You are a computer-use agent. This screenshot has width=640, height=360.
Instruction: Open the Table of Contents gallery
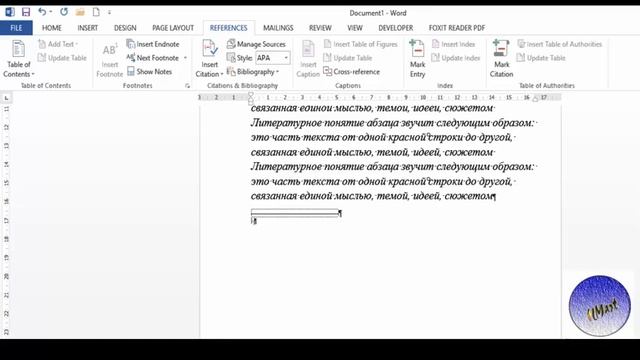tap(19, 59)
